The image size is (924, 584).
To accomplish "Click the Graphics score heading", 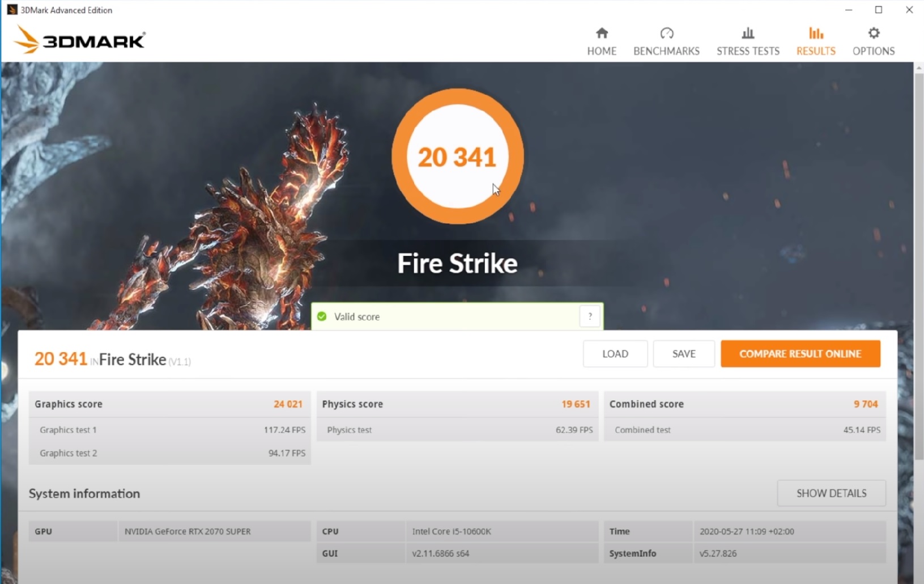I will pyautogui.click(x=69, y=404).
